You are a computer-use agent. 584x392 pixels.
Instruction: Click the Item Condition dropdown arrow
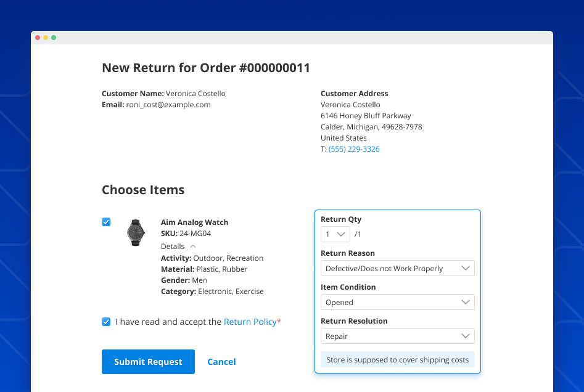[x=467, y=302]
